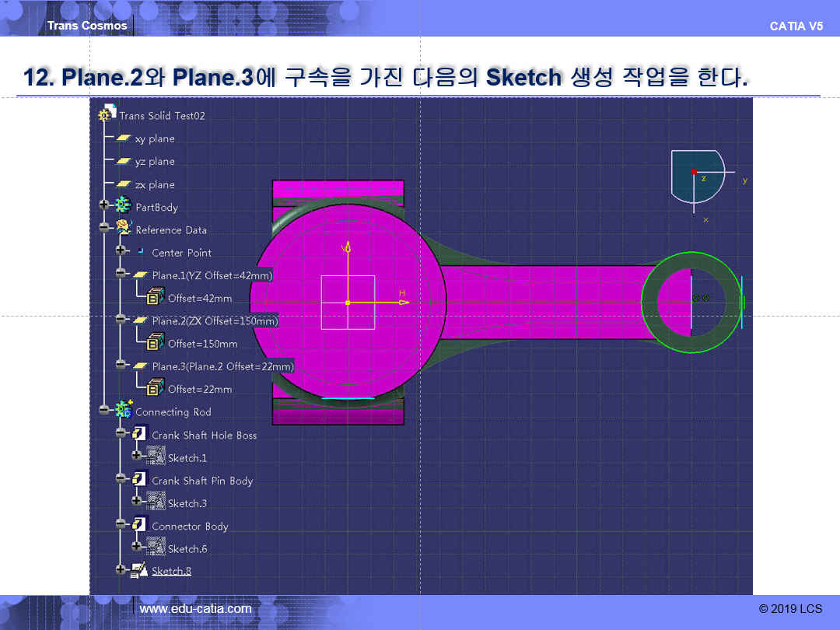Click the Plane.1 plane icon

click(140, 275)
